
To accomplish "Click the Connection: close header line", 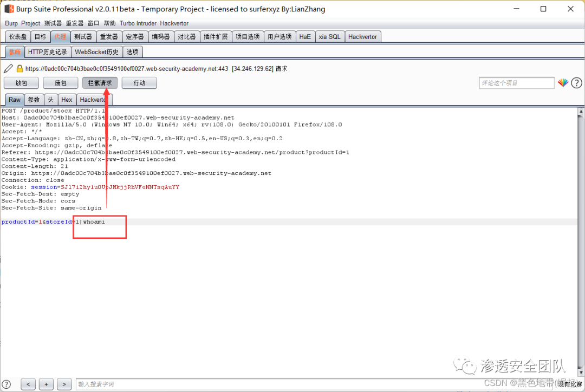I will tap(33, 180).
